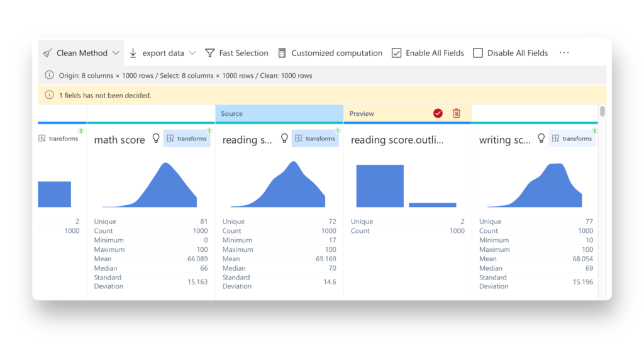Click the lightbulb icon beside math score

point(157,138)
